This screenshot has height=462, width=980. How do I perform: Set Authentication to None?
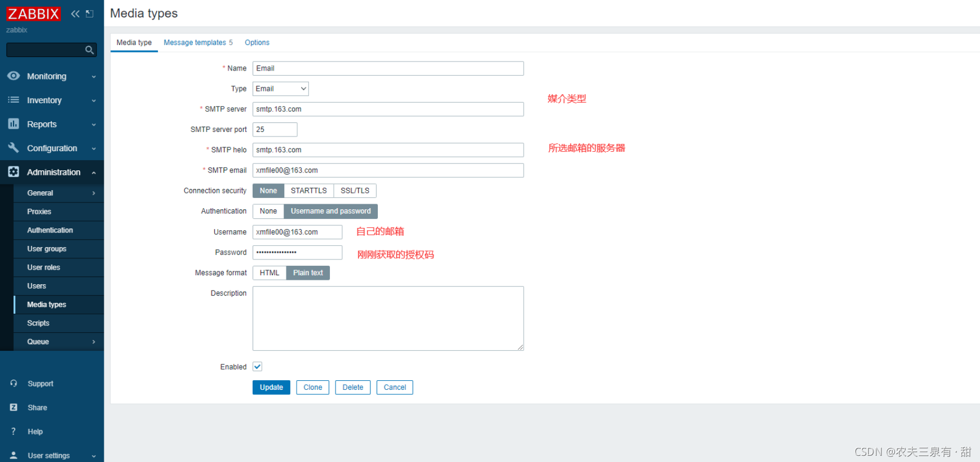tap(268, 211)
